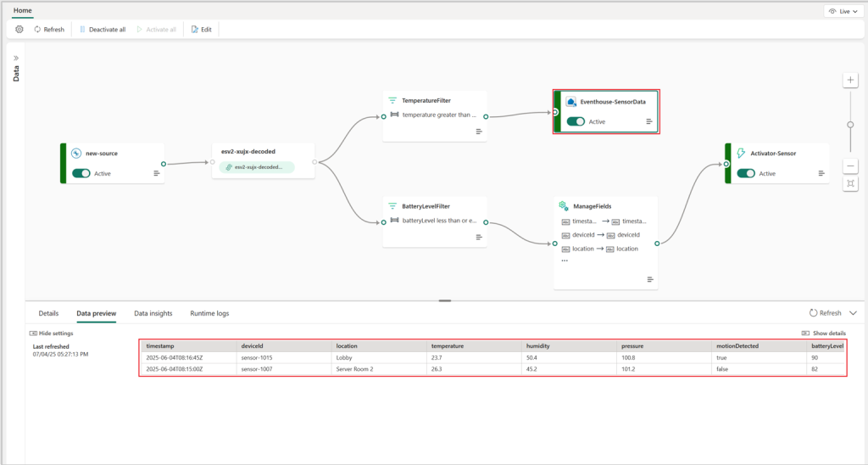Click the fit-to-view canvas button

tap(850, 183)
